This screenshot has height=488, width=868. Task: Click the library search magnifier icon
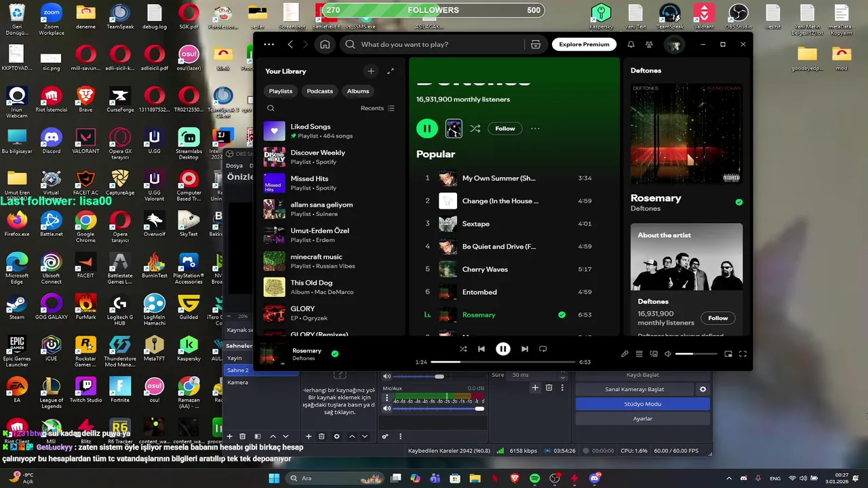tap(271, 108)
